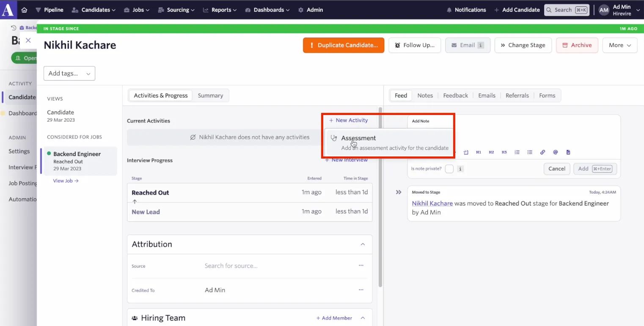Click the Hirevire logo in the top bar
Screen dimensions: 644x326
[x=8, y=9]
